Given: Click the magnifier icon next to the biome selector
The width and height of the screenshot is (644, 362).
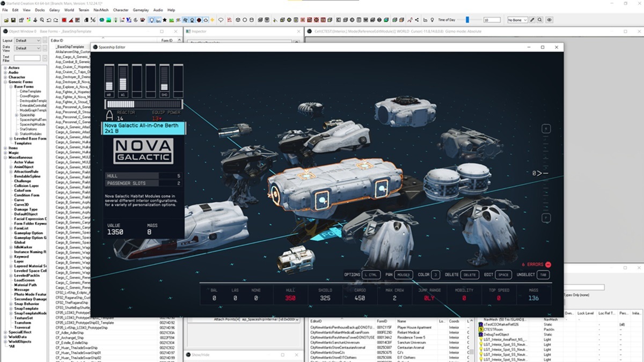Looking at the screenshot, I should coord(540,20).
